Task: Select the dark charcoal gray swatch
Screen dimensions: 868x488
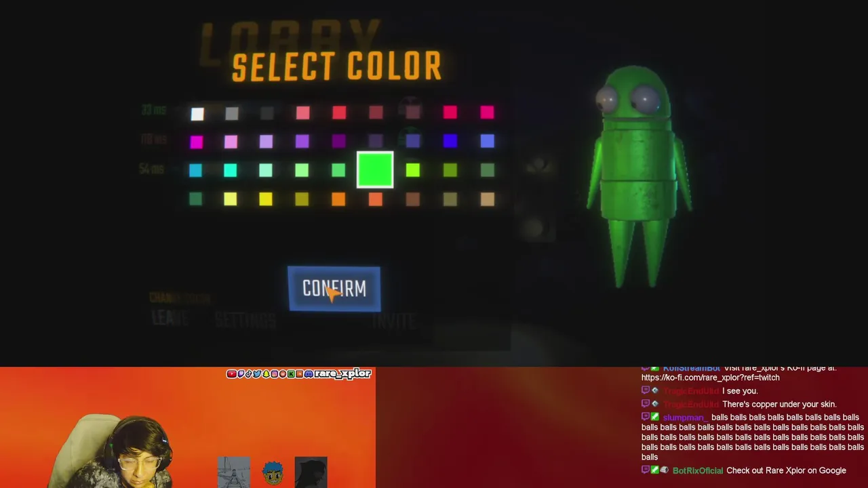Action: pyautogui.click(x=267, y=114)
